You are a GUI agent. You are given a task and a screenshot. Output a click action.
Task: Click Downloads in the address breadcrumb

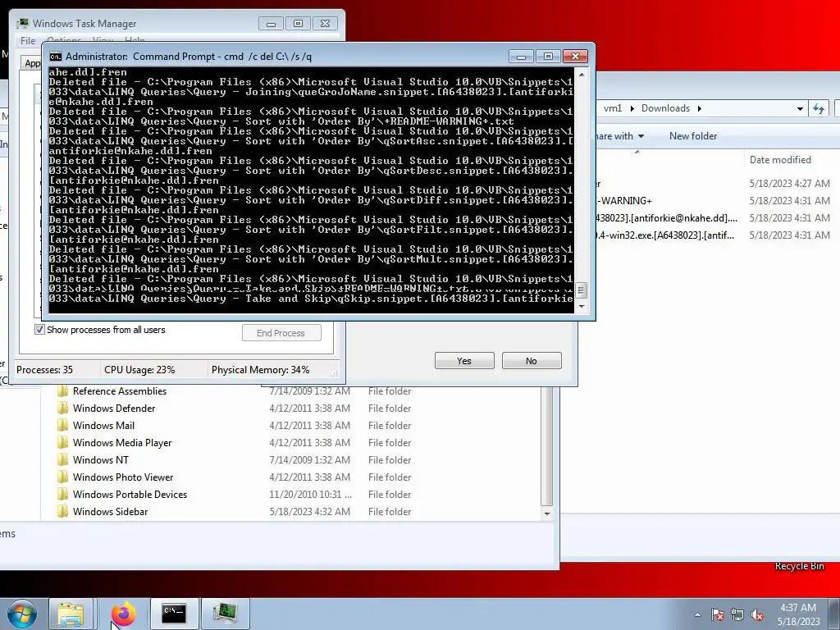[665, 108]
